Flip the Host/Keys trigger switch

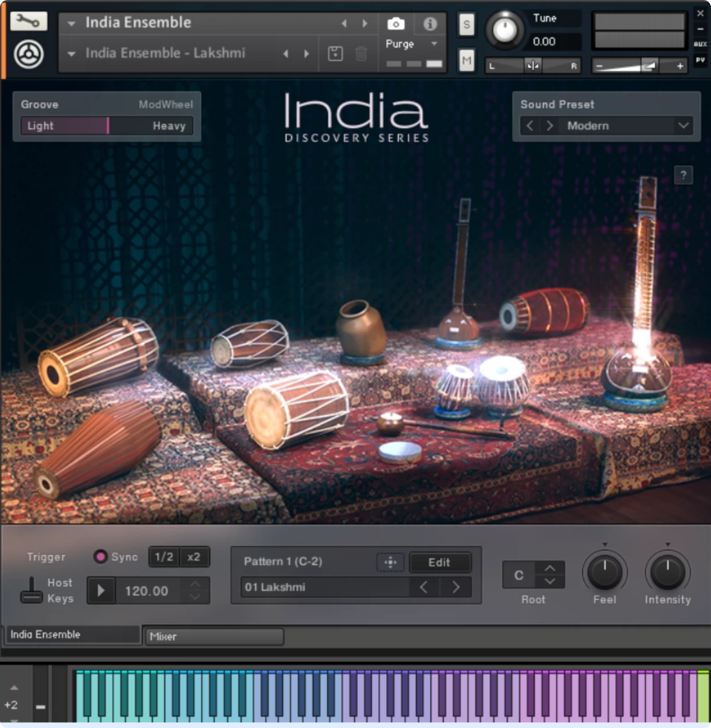click(31, 590)
